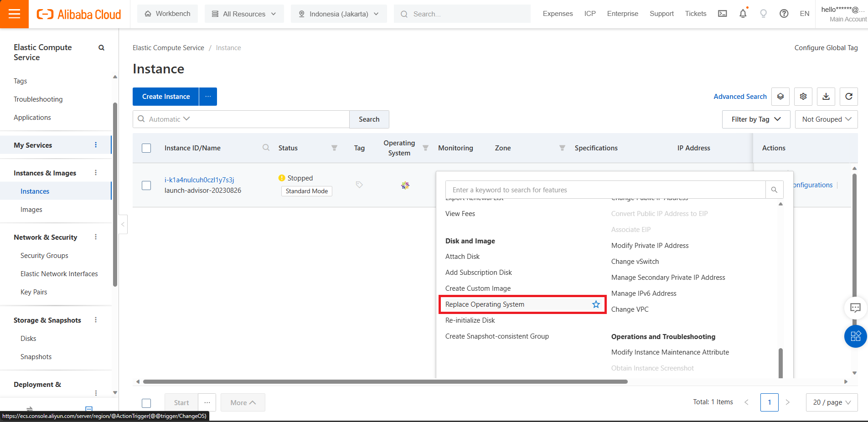The height and width of the screenshot is (422, 868).
Task: Click the Search button
Action: click(369, 119)
